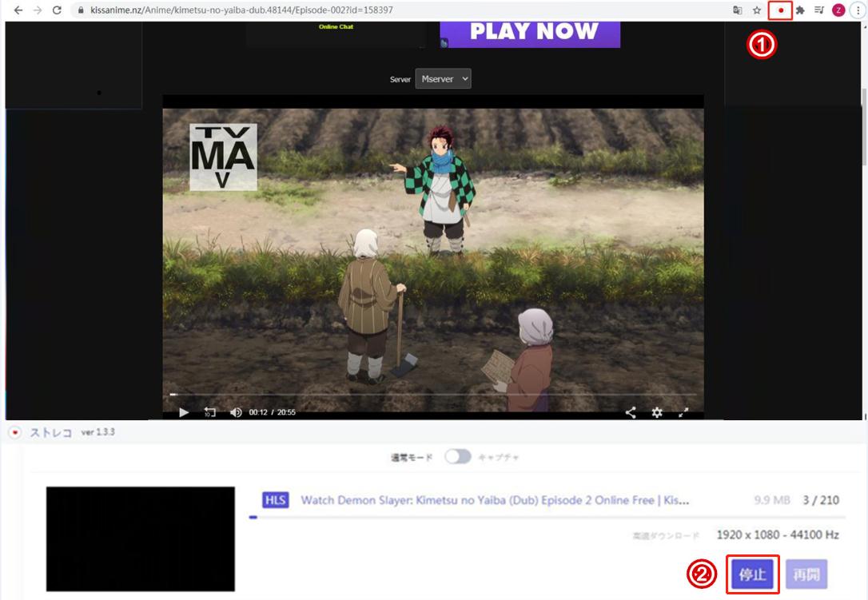This screenshot has height=600, width=868.
Task: Open the red-dot Streco extension icon
Action: (x=781, y=10)
